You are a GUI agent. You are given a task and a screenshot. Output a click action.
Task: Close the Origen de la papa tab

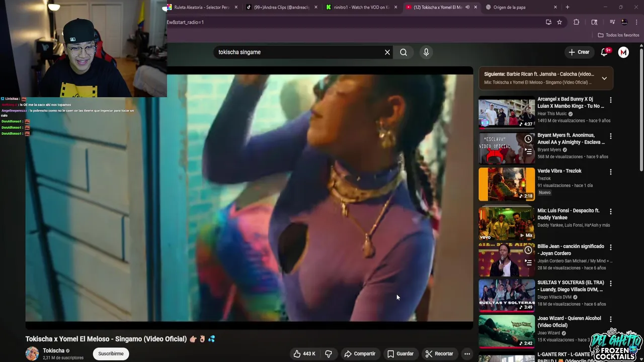pos(555,8)
